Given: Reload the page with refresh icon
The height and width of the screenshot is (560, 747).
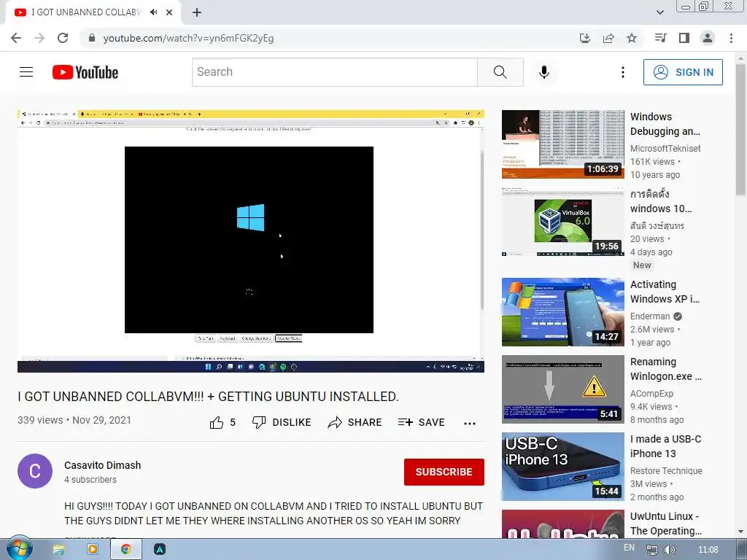Looking at the screenshot, I should coord(63,38).
